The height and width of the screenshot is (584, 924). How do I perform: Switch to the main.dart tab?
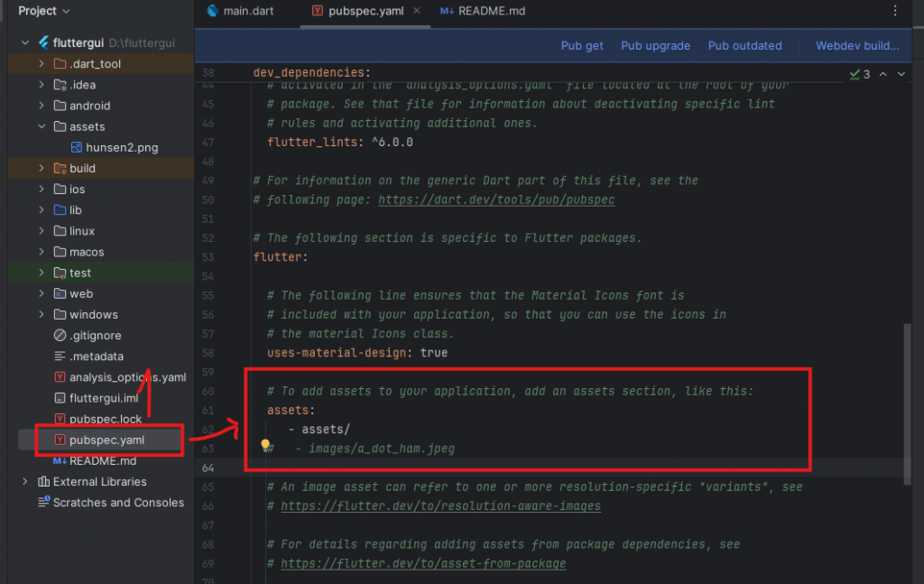pyautogui.click(x=240, y=11)
